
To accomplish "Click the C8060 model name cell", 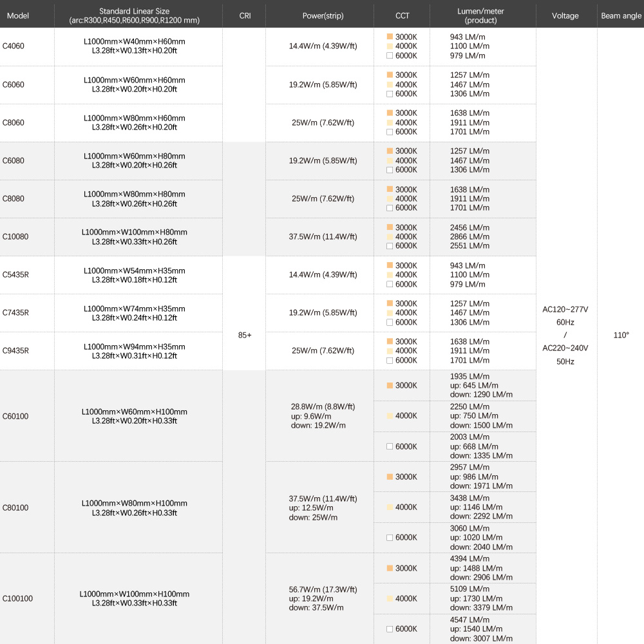I will [14, 123].
